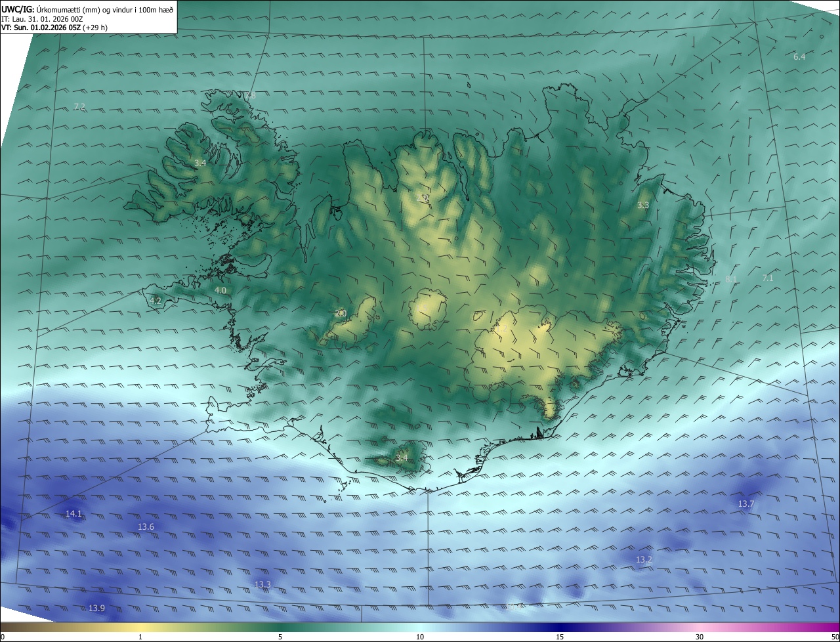Screen dimensions: 840x642
Task: Click the 4.2 value label on the map
Action: coord(156,300)
